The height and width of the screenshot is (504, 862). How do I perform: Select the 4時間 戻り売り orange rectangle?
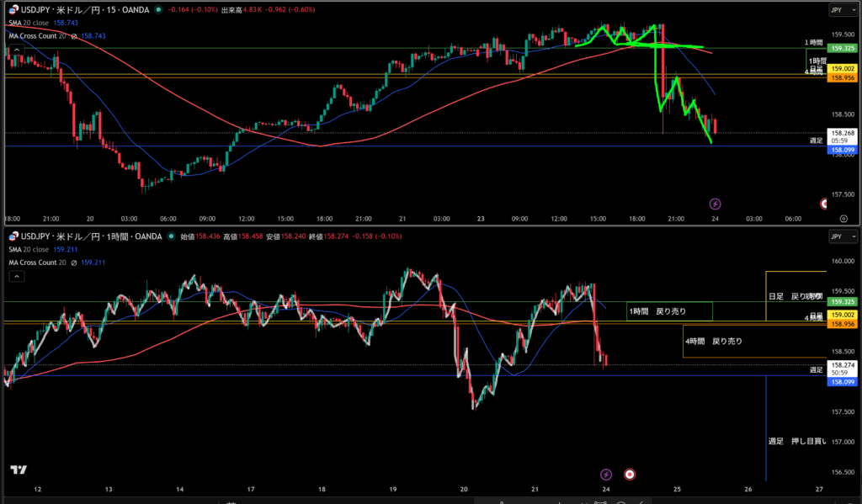coord(714,342)
